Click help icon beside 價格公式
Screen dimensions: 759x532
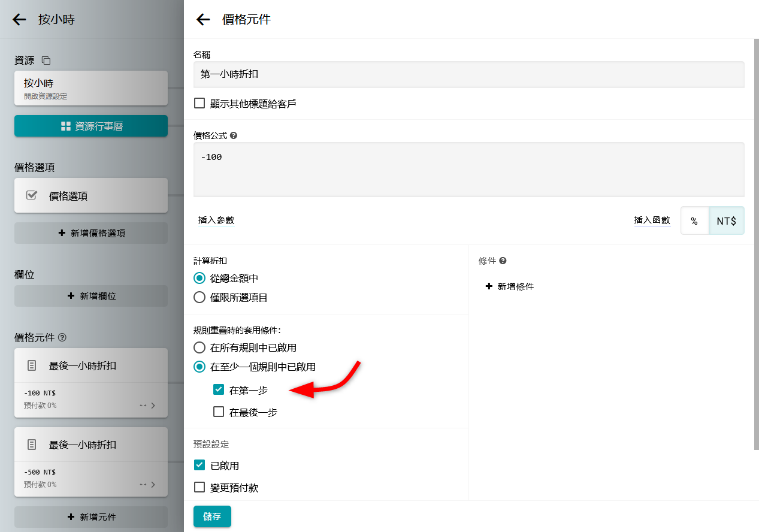pos(234,135)
